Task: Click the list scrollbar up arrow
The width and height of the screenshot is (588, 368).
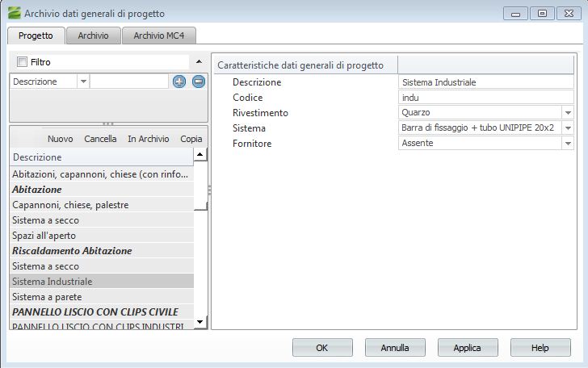Action: coord(199,154)
